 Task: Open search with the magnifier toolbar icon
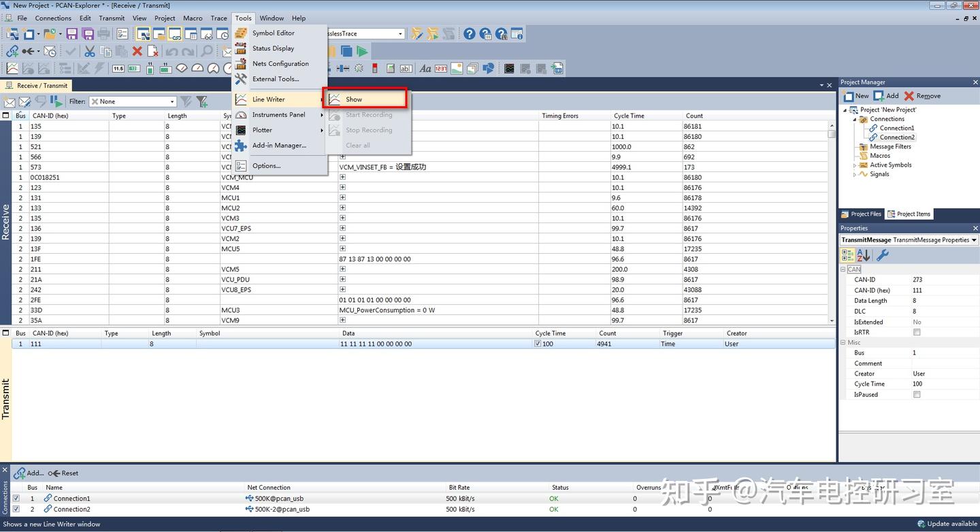click(206, 50)
